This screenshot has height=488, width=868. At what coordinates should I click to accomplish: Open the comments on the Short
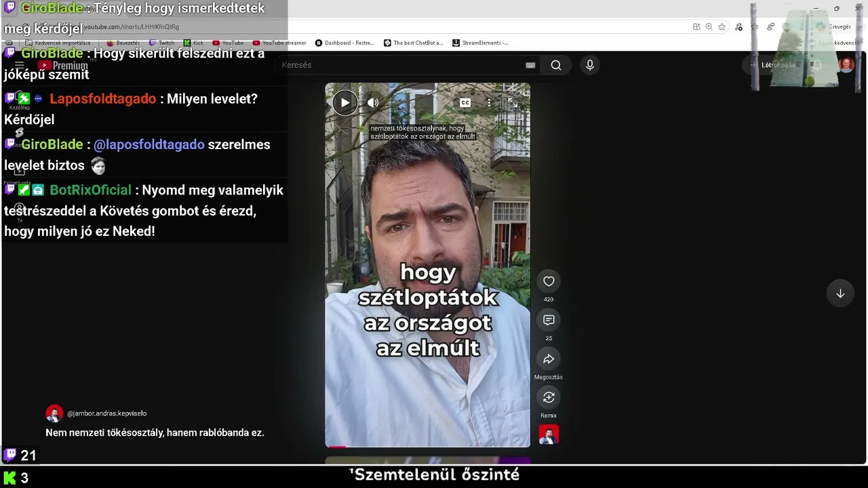(549, 320)
